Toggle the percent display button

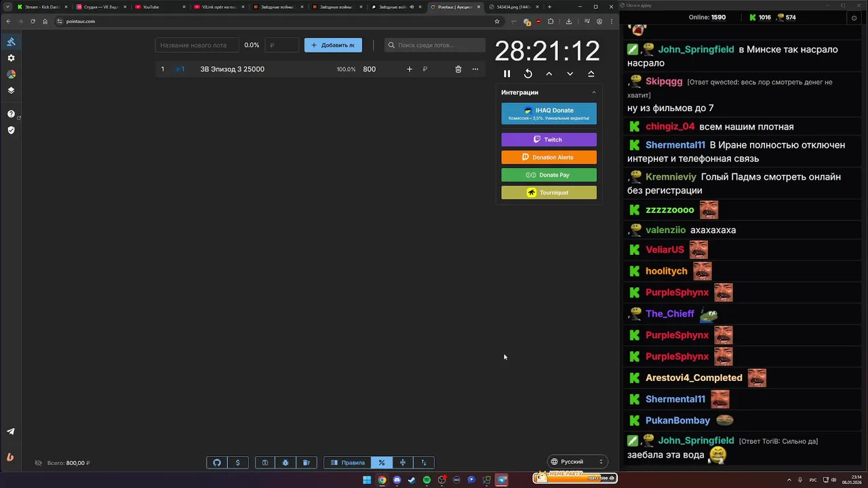click(x=382, y=462)
